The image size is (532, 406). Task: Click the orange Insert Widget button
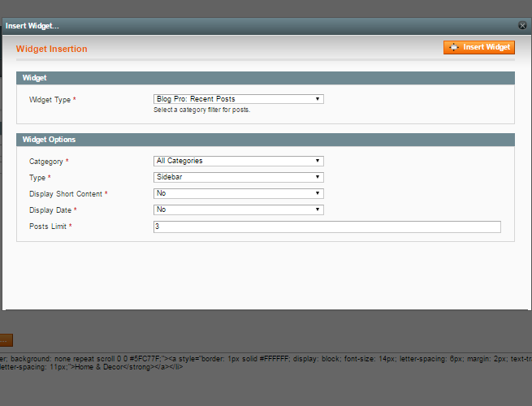click(x=479, y=48)
